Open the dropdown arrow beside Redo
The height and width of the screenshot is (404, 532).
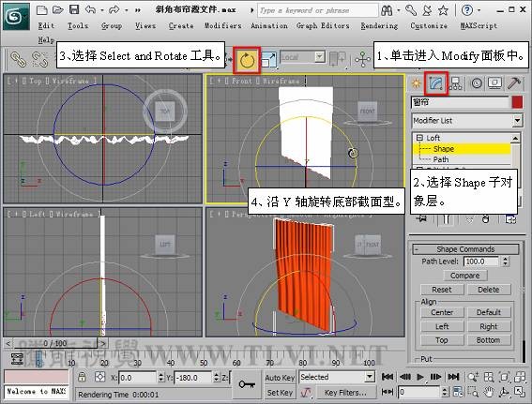click(x=127, y=10)
